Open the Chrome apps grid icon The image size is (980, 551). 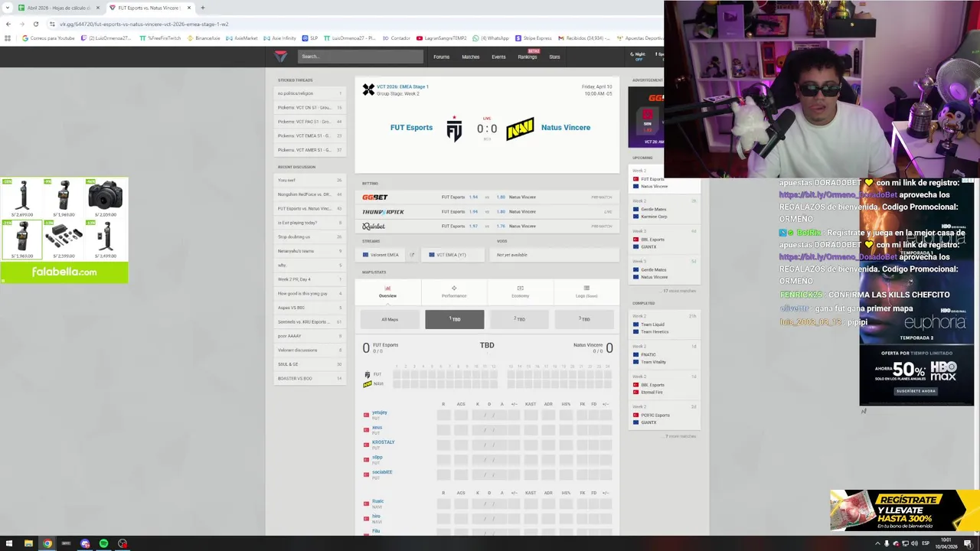[8, 38]
